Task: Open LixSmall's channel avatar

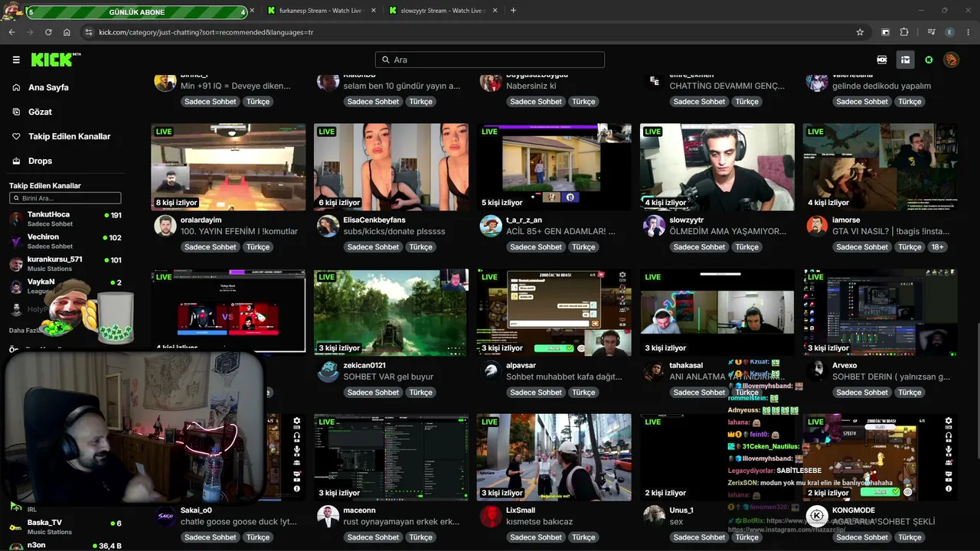Action: tap(491, 516)
